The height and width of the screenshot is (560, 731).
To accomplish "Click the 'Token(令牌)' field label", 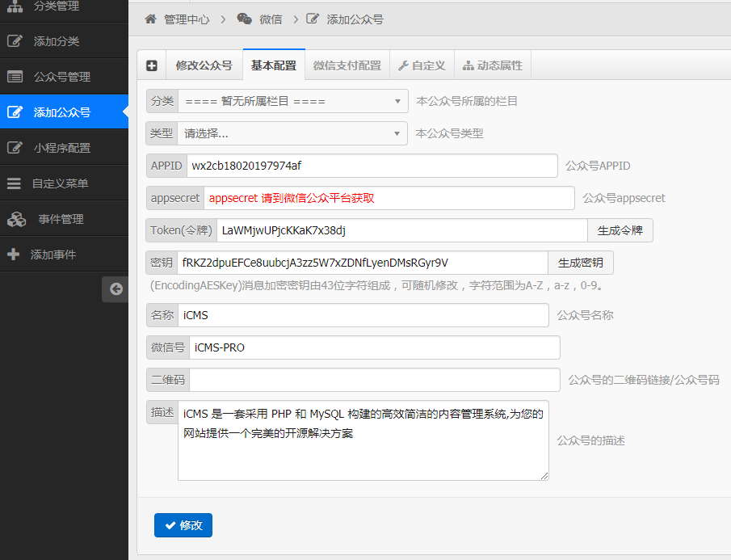I will [x=182, y=230].
